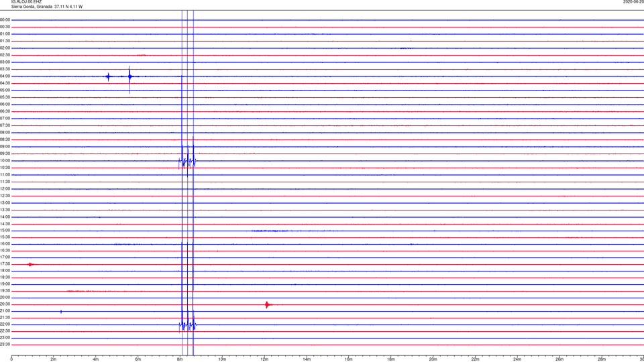Viewport: 644px width, 362px height.
Task: Click the 20m tick on the minute axis
Action: [433, 359]
